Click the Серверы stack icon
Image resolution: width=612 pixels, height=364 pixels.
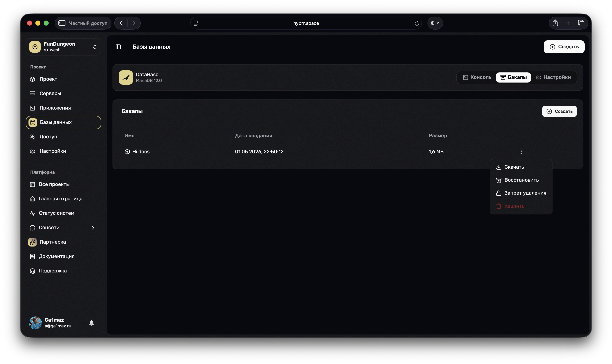32,94
